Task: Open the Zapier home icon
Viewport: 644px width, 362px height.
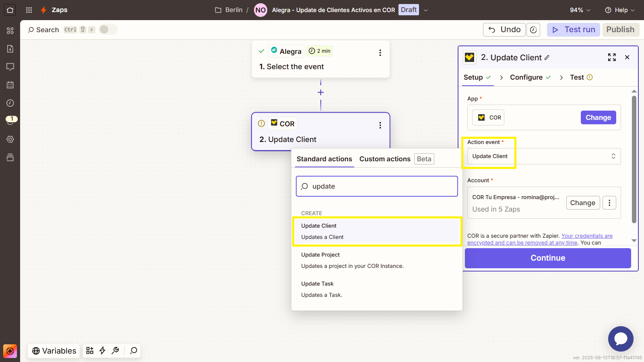Action: (x=10, y=10)
